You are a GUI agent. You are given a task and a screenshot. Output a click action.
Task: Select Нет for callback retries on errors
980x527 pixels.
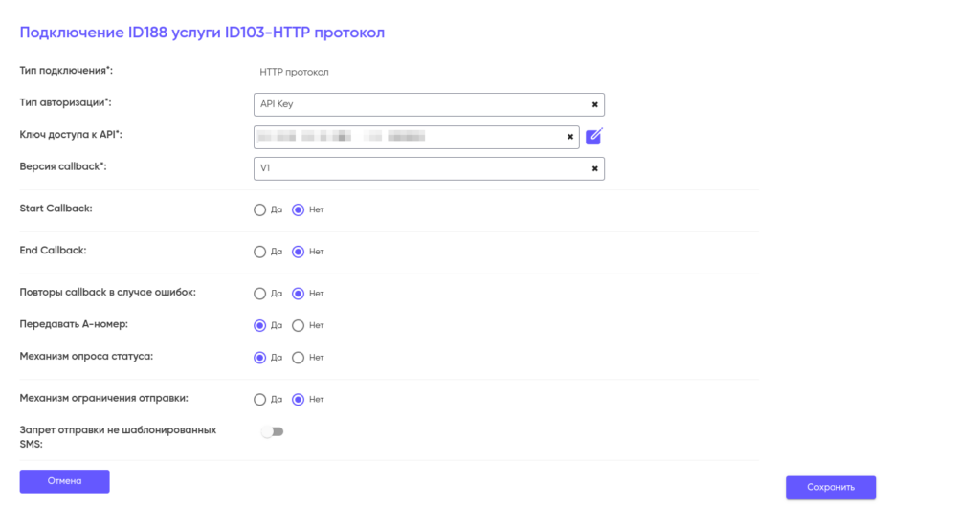298,294
